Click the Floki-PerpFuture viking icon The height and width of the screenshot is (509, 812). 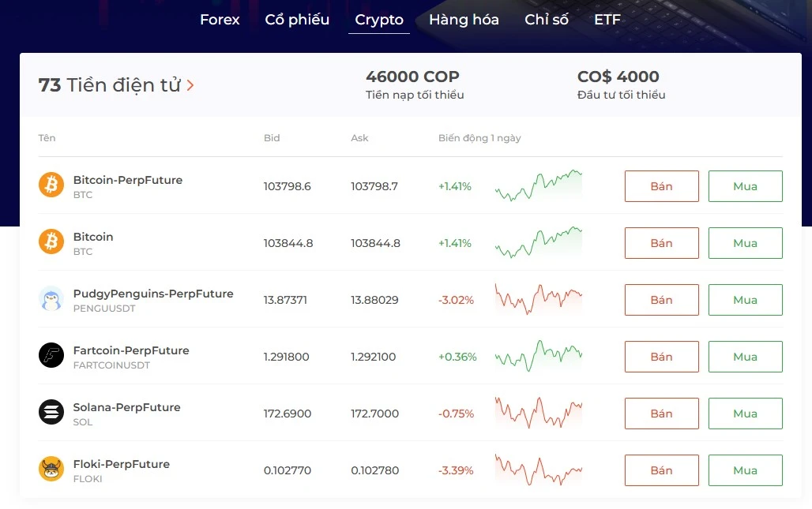51,470
